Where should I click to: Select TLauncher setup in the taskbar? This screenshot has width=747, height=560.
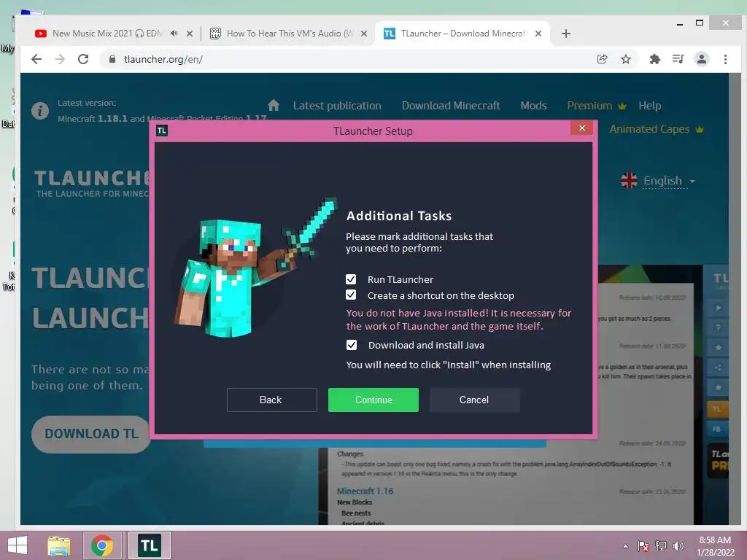click(x=150, y=545)
